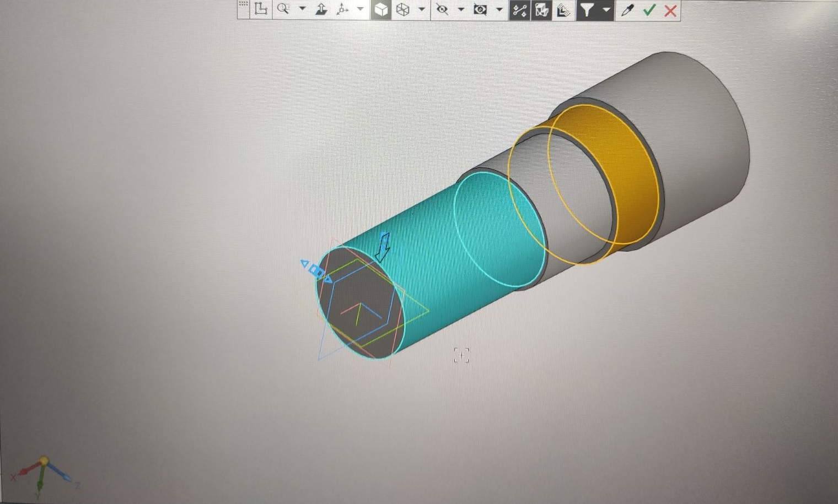
Task: Select the zoom magnifier tool
Action: click(283, 9)
